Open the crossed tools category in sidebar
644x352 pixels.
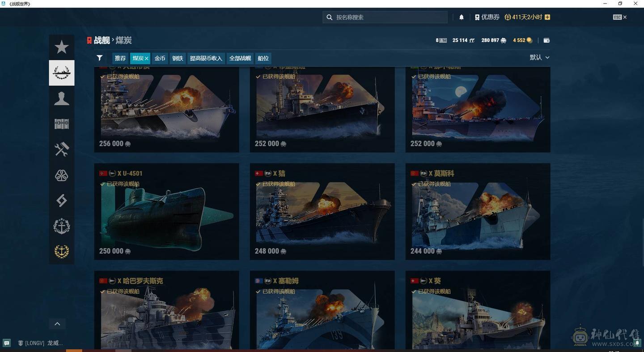pyautogui.click(x=62, y=149)
